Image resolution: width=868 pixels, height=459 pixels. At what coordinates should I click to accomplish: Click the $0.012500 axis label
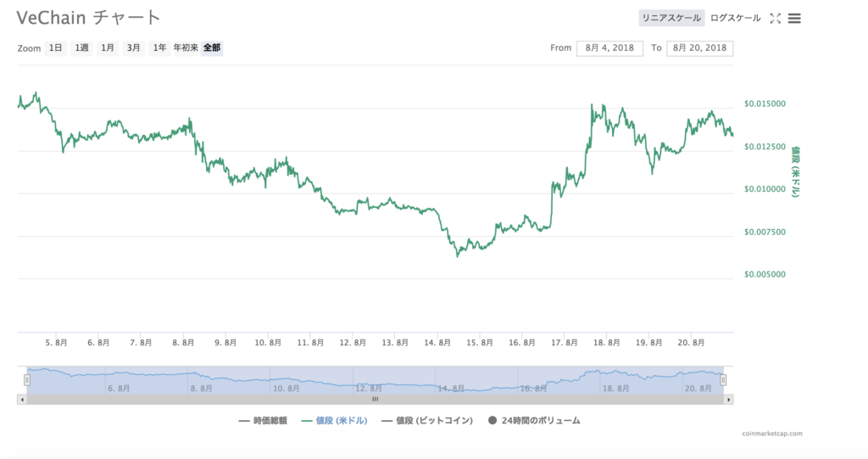(x=765, y=146)
